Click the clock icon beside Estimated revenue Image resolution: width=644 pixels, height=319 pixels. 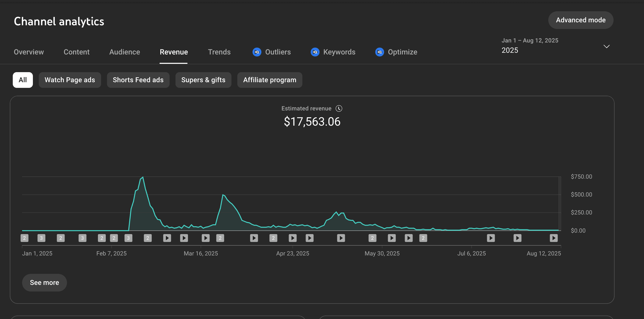[x=339, y=108]
